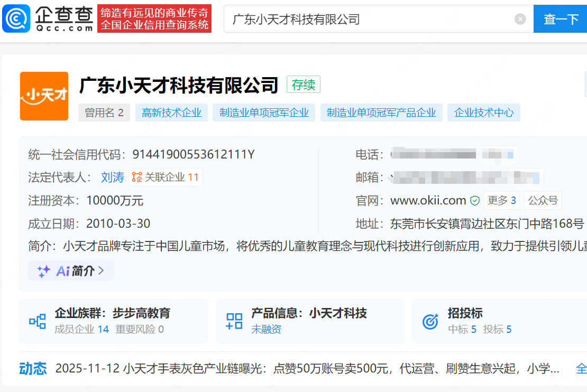This screenshot has height=392, width=587.
Task: Open legal representative 刘涛 link
Action: click(112, 178)
